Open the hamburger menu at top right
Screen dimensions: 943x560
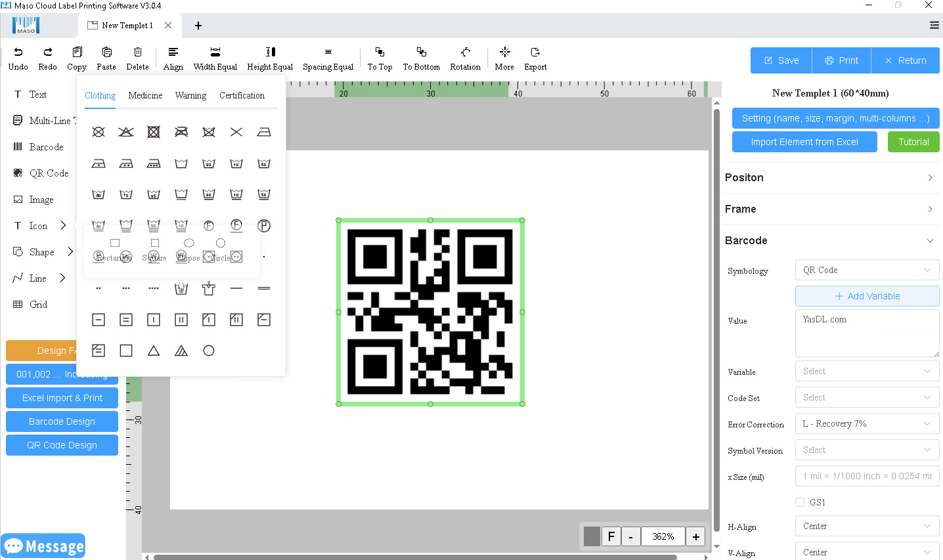(934, 26)
